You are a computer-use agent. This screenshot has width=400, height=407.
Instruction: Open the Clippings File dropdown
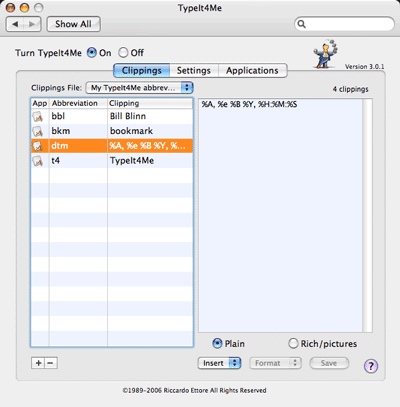pos(139,88)
